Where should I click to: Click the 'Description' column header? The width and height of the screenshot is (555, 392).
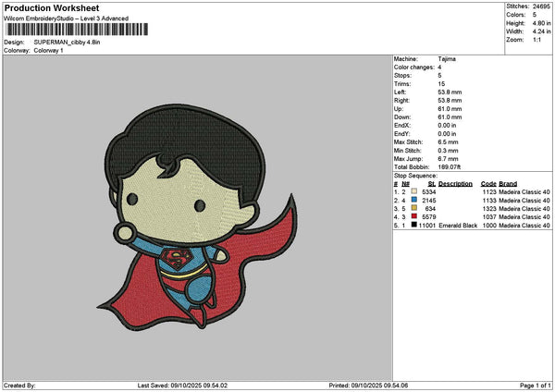click(x=455, y=184)
